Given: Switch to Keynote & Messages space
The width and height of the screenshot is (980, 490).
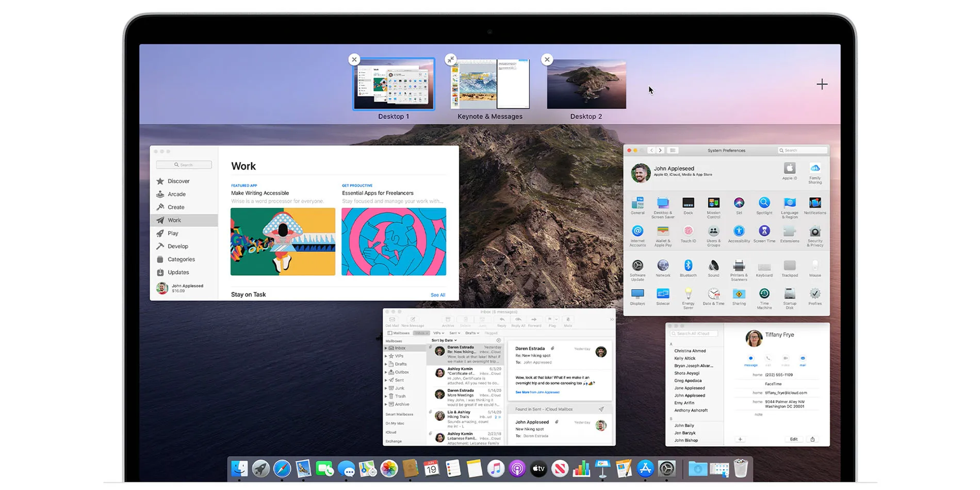Looking at the screenshot, I should point(490,84).
